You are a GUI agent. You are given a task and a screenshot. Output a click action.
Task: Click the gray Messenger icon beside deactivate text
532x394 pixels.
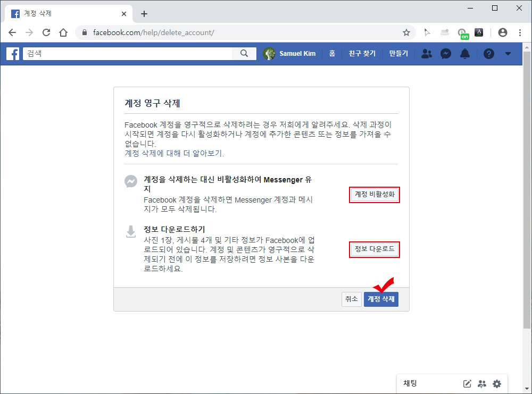pyautogui.click(x=131, y=181)
